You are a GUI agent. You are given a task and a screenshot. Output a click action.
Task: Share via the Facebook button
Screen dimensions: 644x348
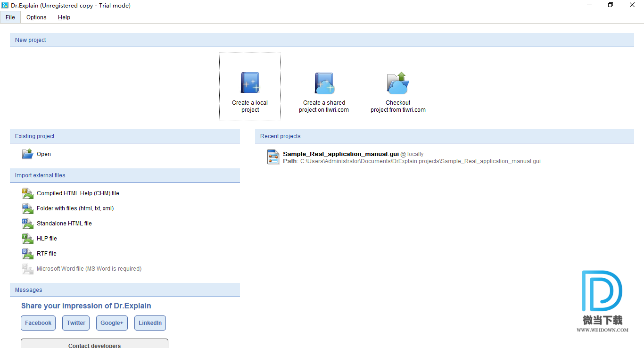(38, 323)
